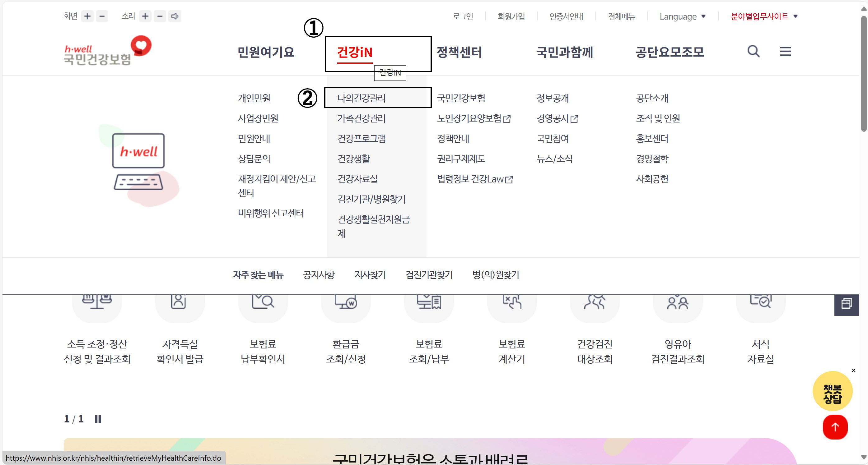Image resolution: width=868 pixels, height=465 pixels.
Task: Lower the volume with 소리 minus
Action: (160, 16)
